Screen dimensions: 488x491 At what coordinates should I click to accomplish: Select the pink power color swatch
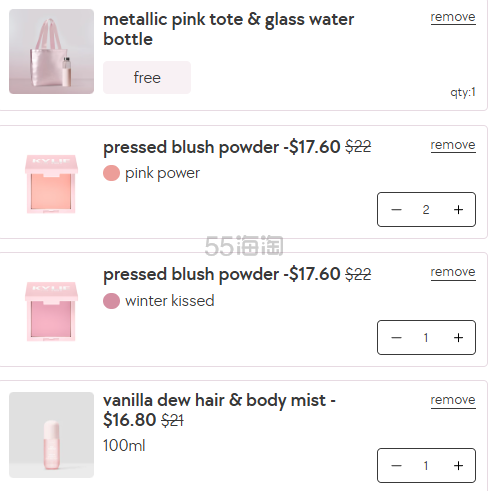click(111, 173)
